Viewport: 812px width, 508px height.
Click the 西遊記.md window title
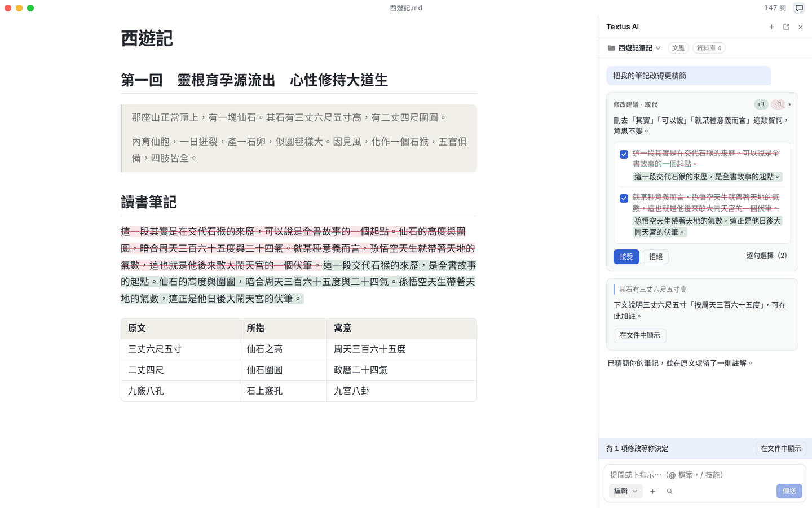[406, 8]
